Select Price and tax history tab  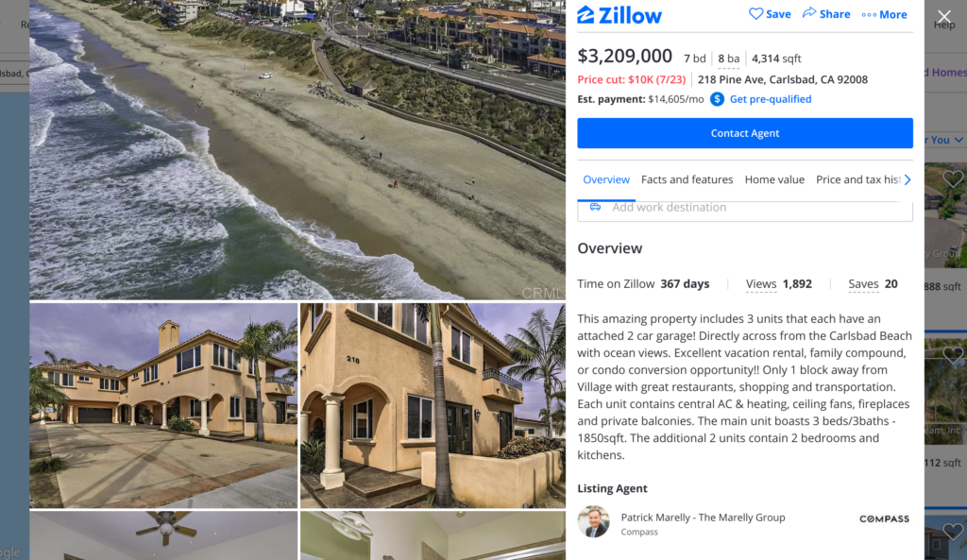pos(857,179)
